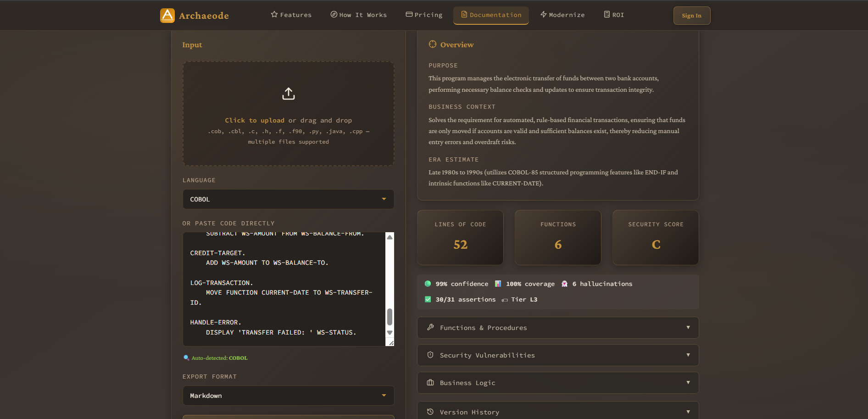
Task: Expand the Version History section
Action: coord(558,411)
